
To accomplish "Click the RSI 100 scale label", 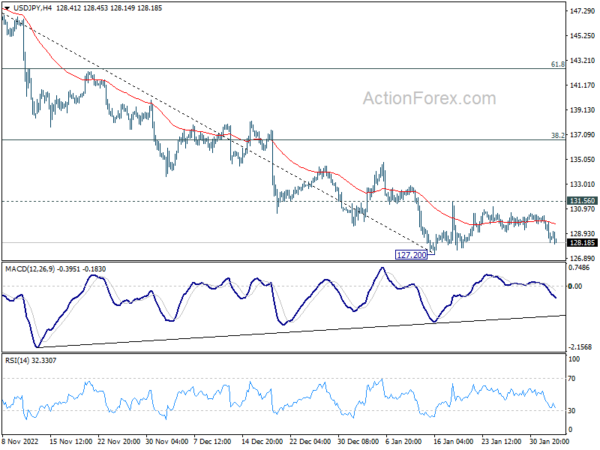I will tap(574, 359).
